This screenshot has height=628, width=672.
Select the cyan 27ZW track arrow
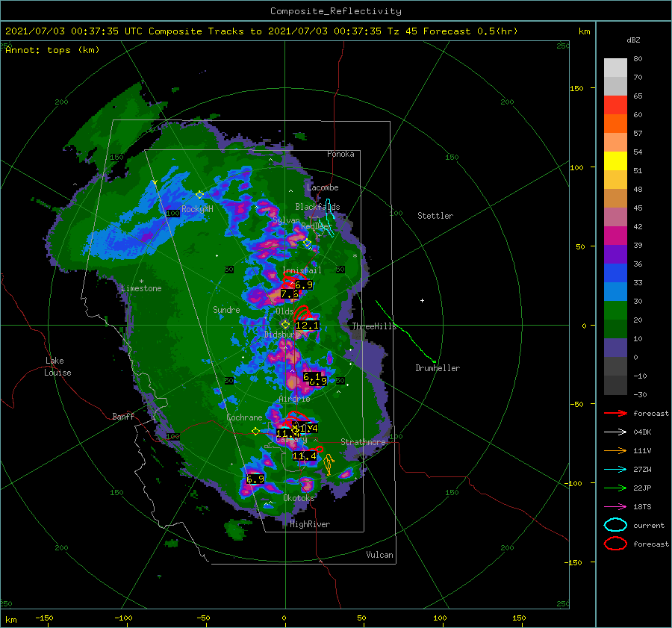tap(615, 470)
